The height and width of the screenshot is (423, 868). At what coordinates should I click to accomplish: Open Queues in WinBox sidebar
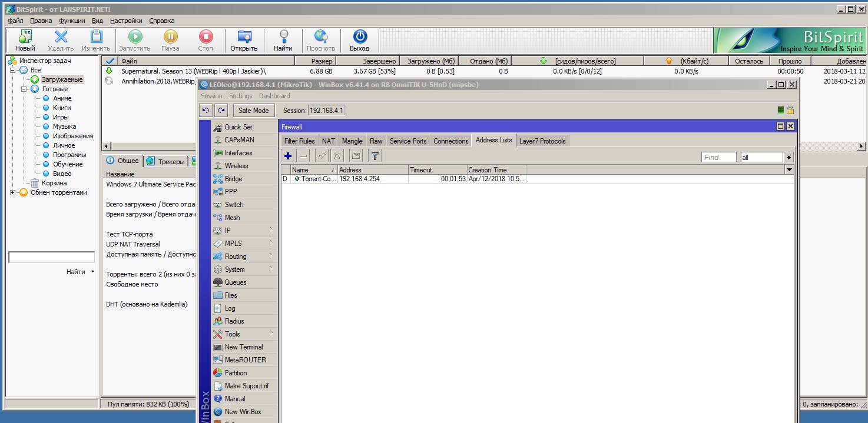click(244, 282)
